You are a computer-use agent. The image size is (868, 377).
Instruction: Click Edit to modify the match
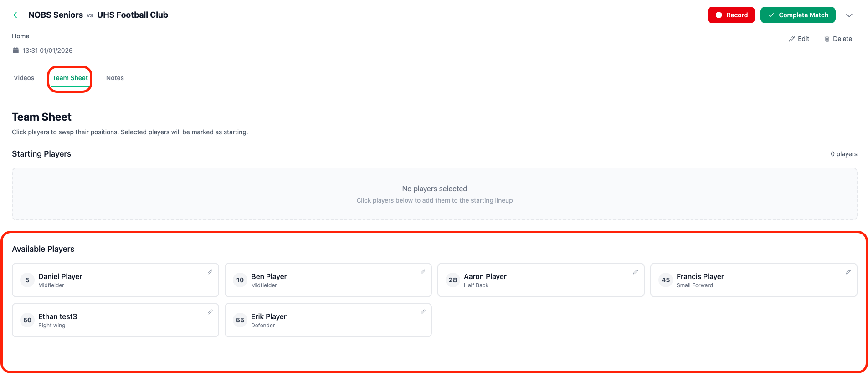799,39
